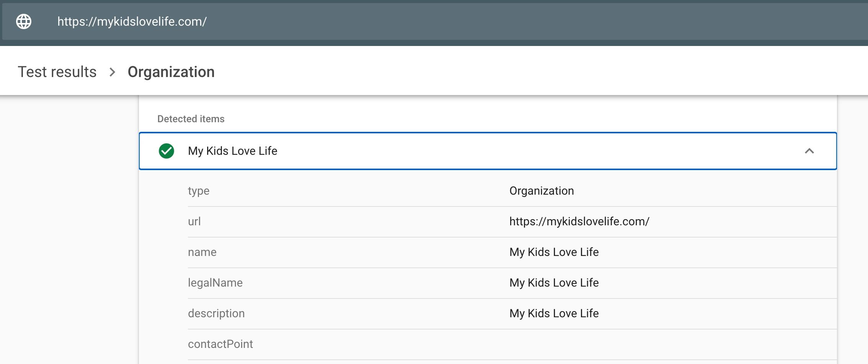Select the url property label
The image size is (868, 364).
tap(194, 221)
